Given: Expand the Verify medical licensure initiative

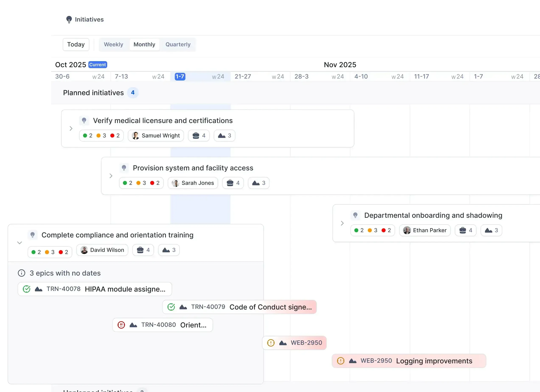Looking at the screenshot, I should 71,128.
